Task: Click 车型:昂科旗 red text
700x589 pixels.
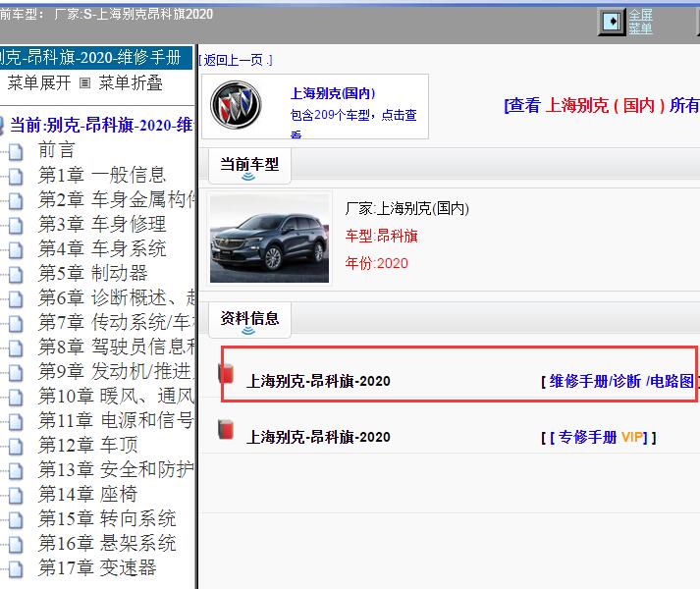Action: (381, 236)
